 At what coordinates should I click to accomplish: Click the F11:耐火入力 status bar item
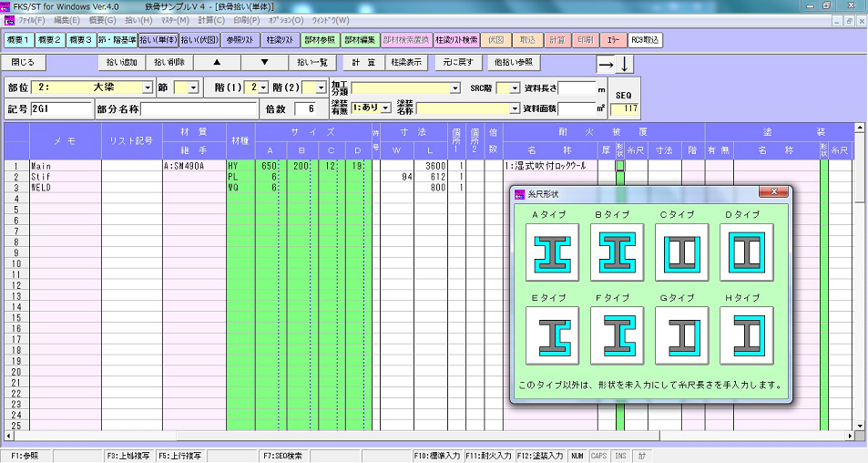pyautogui.click(x=490, y=456)
